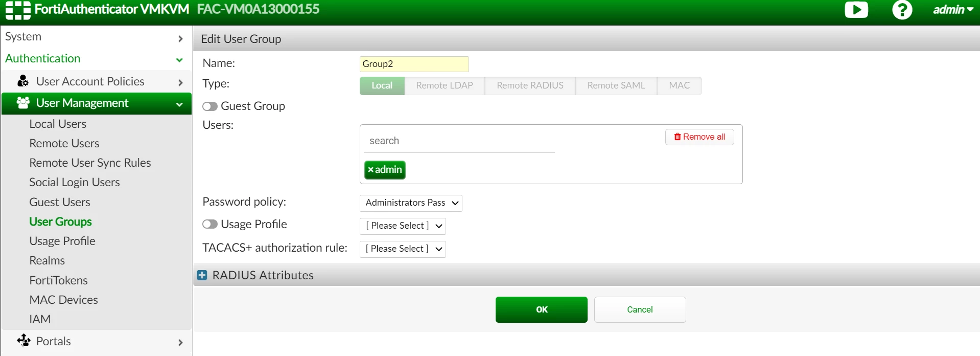Expand User Account Policies submenu

97,81
